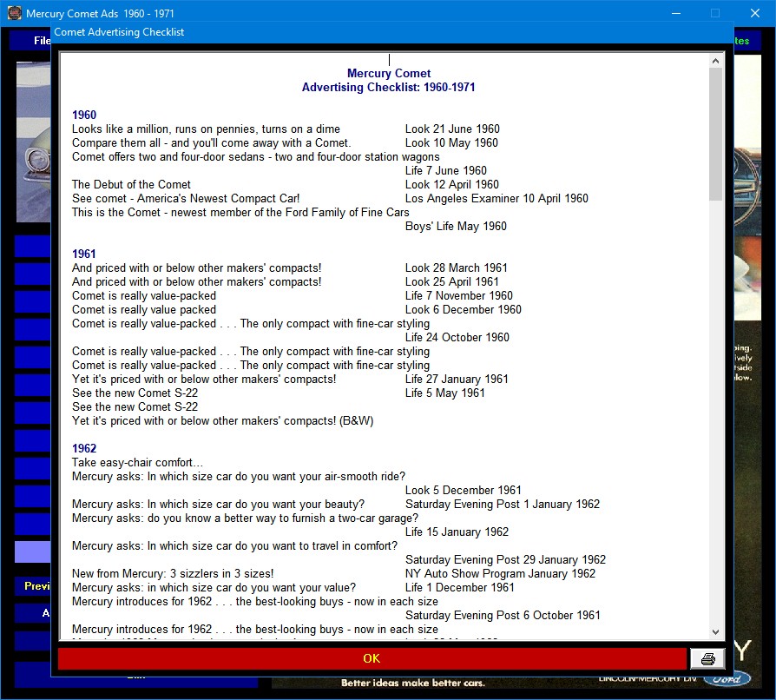Click 'Compare them all - and you'll come away' line
This screenshot has height=700, width=776.
click(x=211, y=143)
